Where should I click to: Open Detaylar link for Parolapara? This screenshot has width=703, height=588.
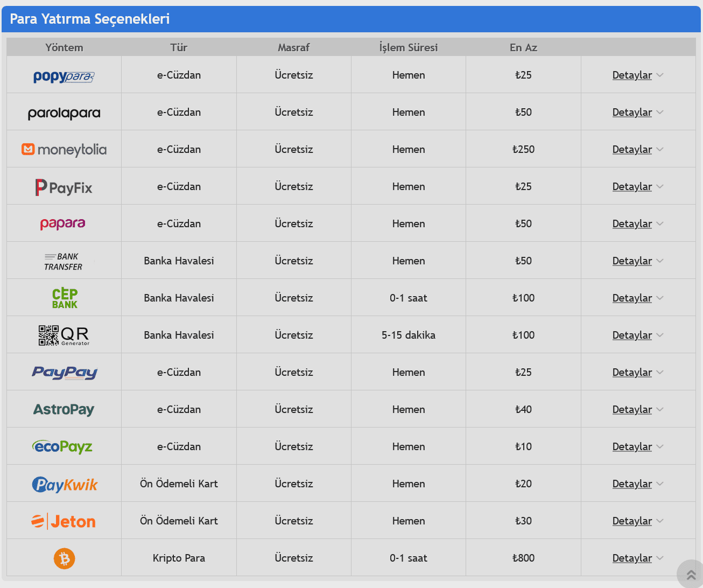tap(632, 113)
